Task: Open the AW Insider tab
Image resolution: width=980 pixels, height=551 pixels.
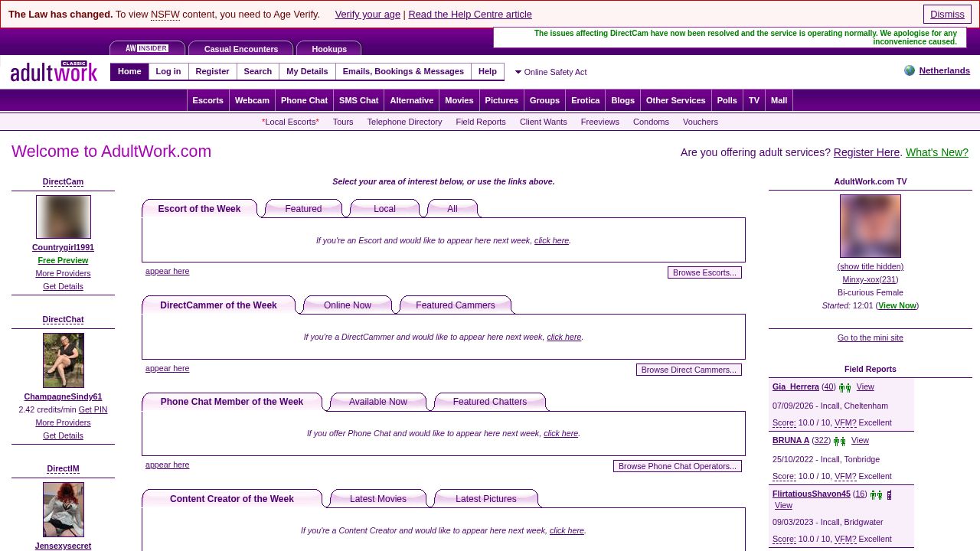Action: (147, 48)
